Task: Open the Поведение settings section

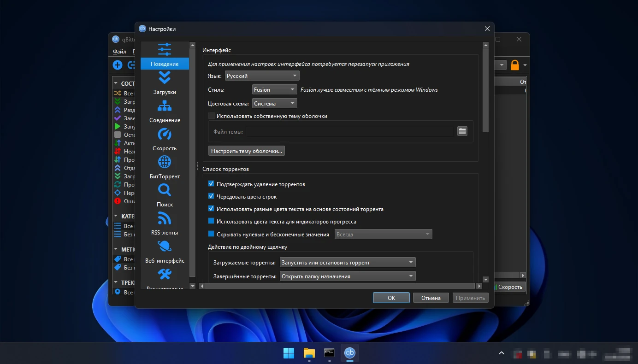Action: click(x=165, y=56)
